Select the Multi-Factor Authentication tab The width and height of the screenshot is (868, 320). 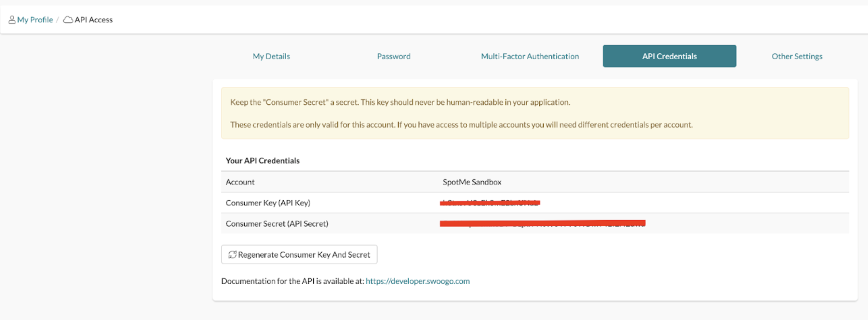530,56
